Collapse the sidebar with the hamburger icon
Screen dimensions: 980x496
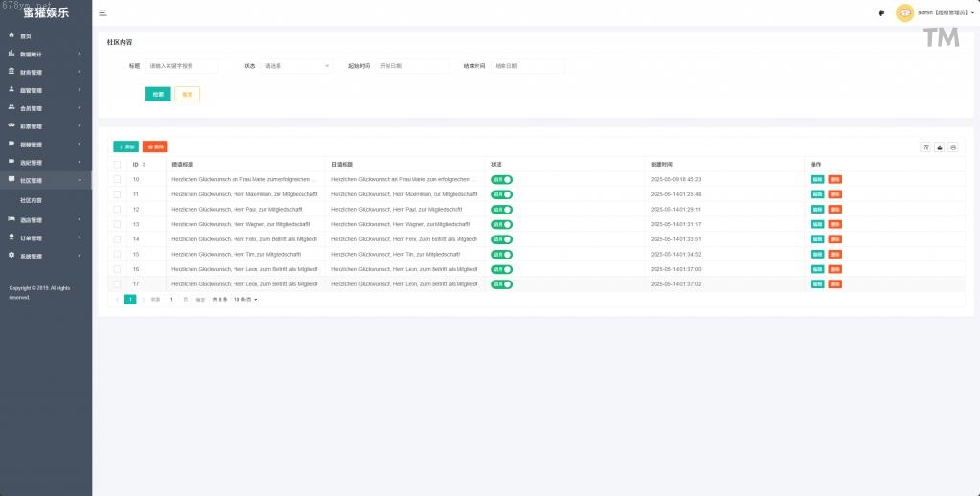point(102,13)
